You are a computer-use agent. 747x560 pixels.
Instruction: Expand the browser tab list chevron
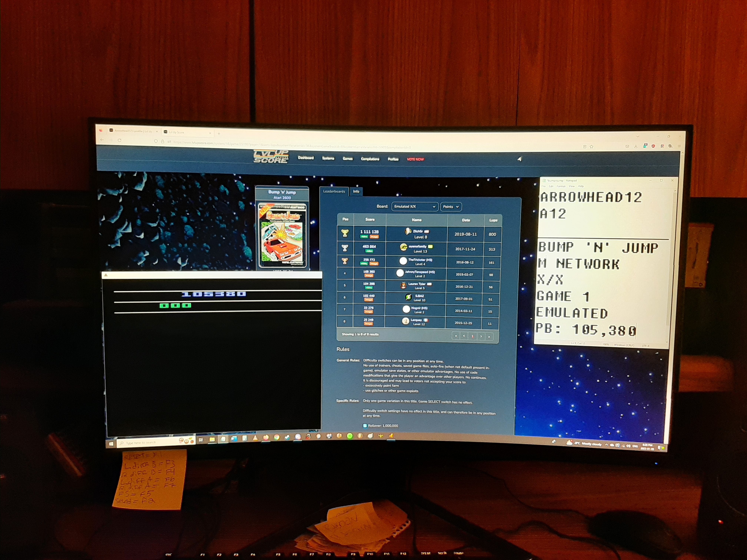638,136
